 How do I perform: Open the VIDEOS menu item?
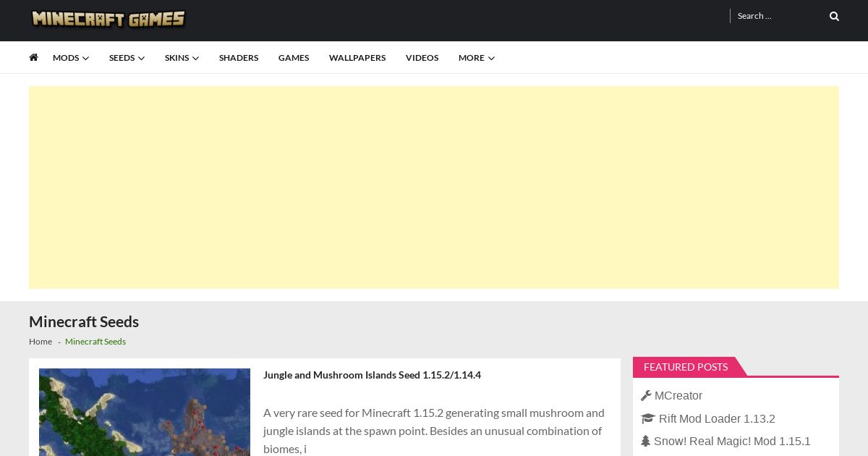422,58
